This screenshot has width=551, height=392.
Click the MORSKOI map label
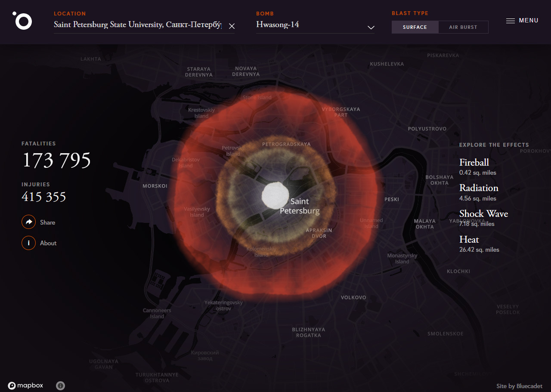click(x=155, y=186)
